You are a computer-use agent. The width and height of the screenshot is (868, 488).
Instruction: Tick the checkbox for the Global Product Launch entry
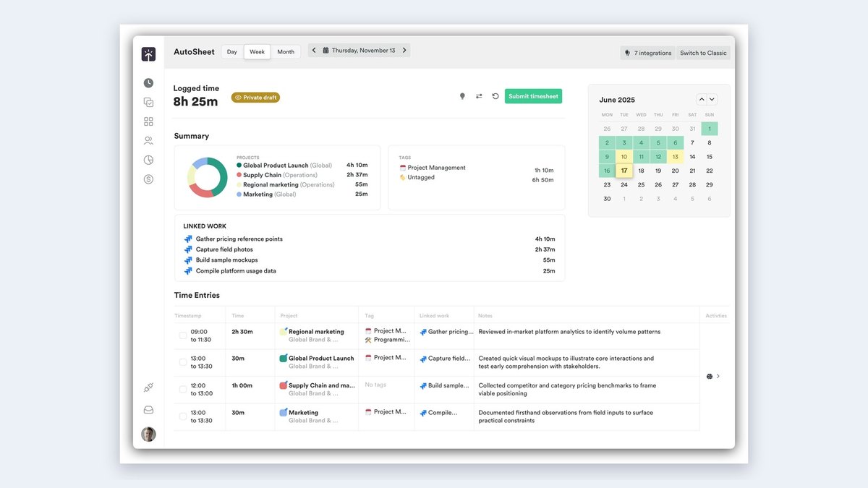click(183, 362)
